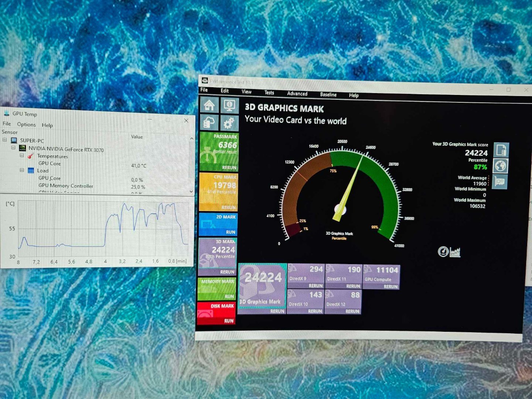Collapse the Load tree node
This screenshot has width=532, height=399.
tap(22, 170)
